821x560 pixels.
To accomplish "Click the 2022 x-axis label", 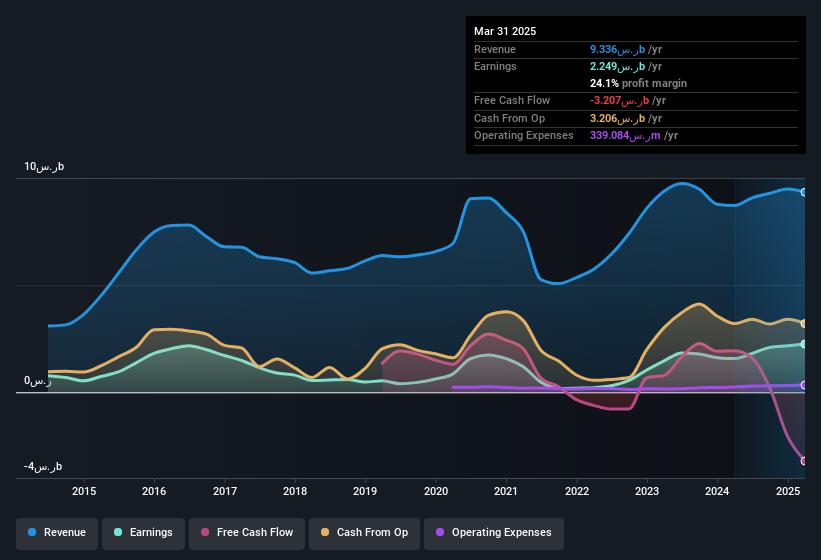I will tap(576, 491).
